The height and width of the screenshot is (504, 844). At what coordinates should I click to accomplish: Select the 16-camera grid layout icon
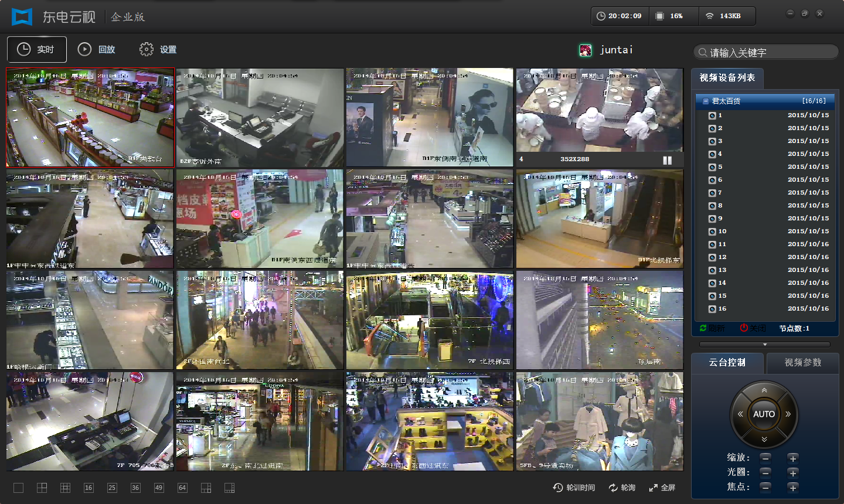[89, 488]
